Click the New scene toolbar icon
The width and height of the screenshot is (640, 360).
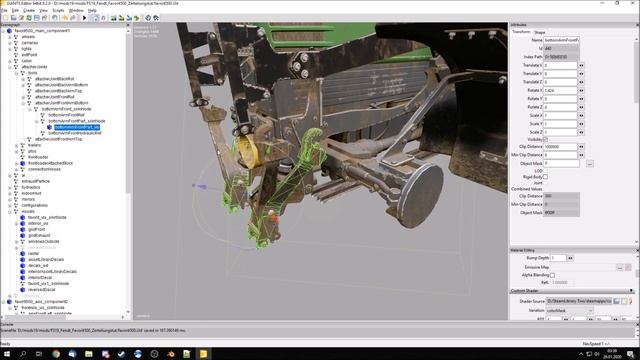point(6,18)
